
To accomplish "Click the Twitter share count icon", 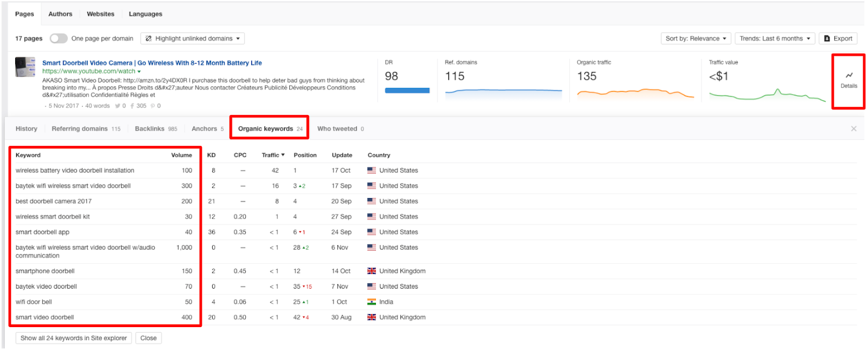I will (x=117, y=106).
